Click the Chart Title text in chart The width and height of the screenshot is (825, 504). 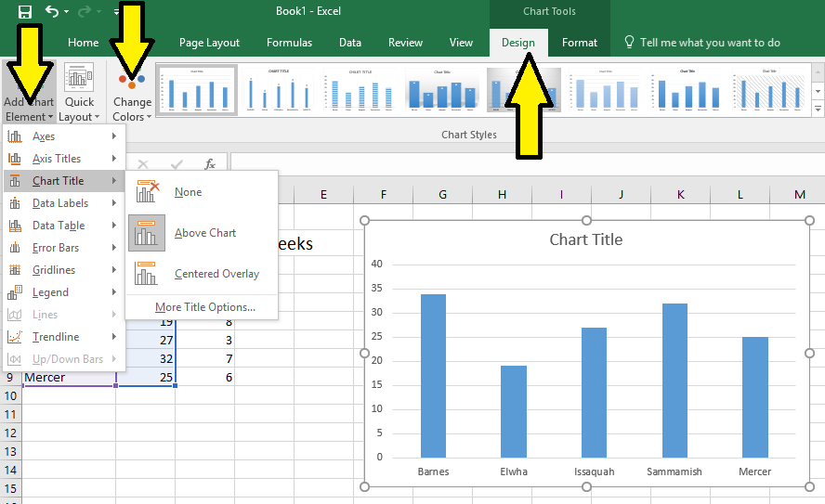tap(585, 239)
